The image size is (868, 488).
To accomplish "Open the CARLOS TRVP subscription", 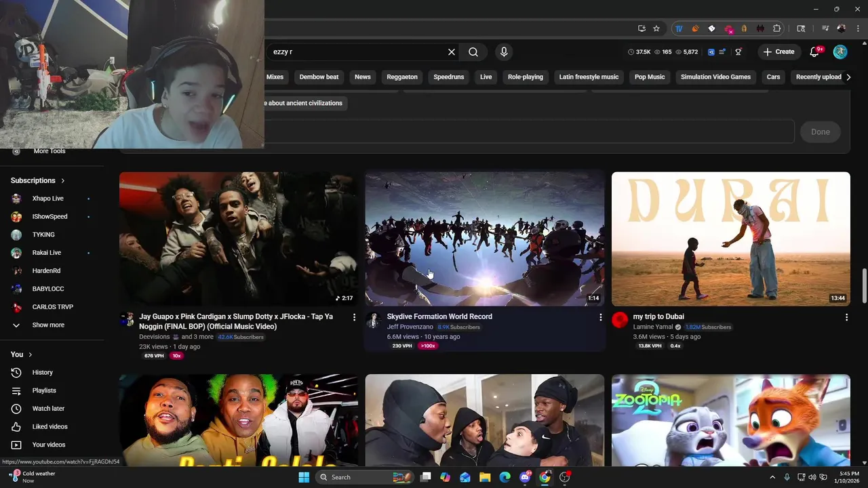I will tap(52, 307).
